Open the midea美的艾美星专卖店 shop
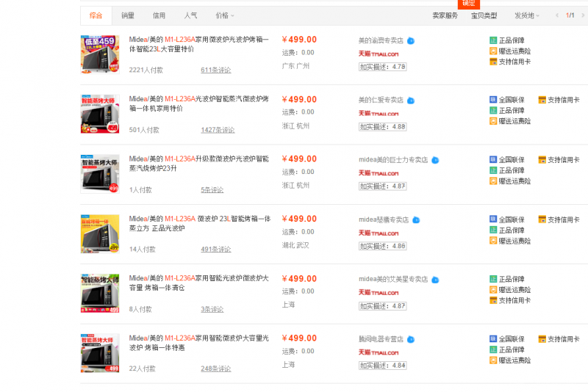The image size is (588, 392). (393, 279)
